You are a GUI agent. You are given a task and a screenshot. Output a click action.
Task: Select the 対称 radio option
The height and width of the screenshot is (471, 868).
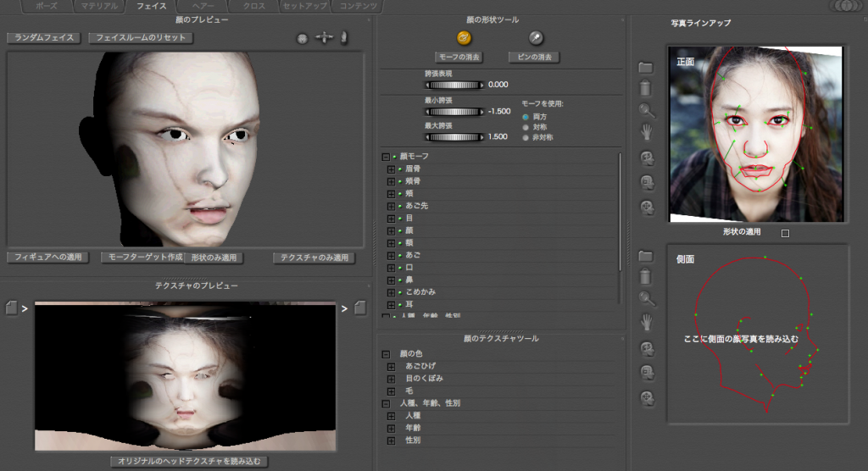(526, 127)
